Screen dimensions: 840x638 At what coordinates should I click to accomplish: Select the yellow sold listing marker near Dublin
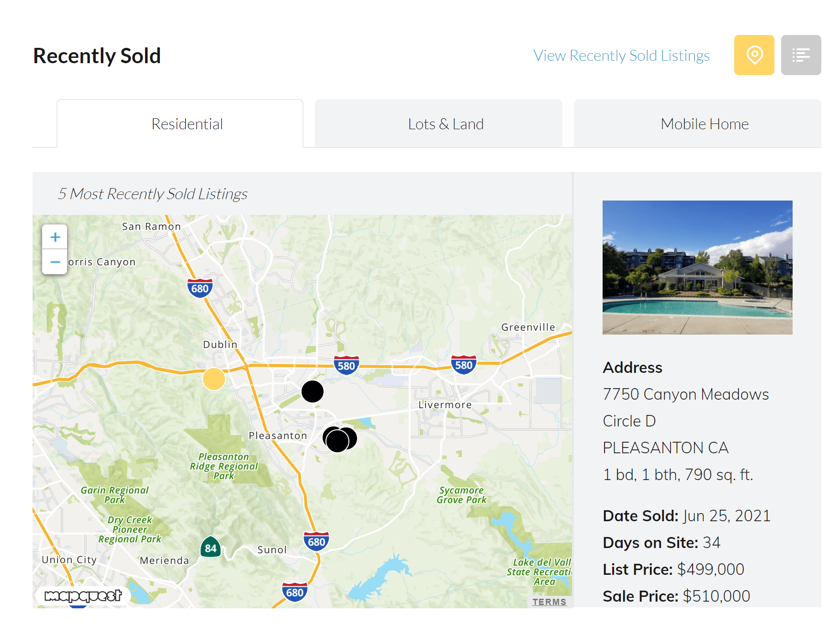tap(214, 379)
